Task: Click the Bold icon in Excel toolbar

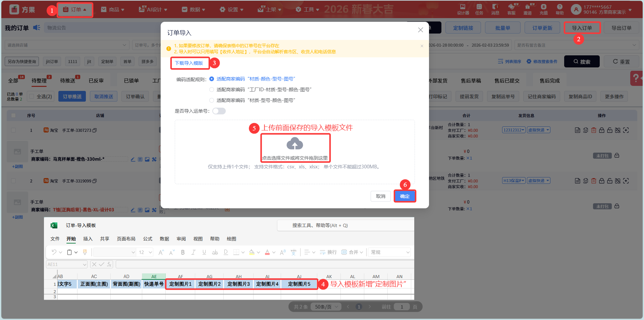Action: 183,252
